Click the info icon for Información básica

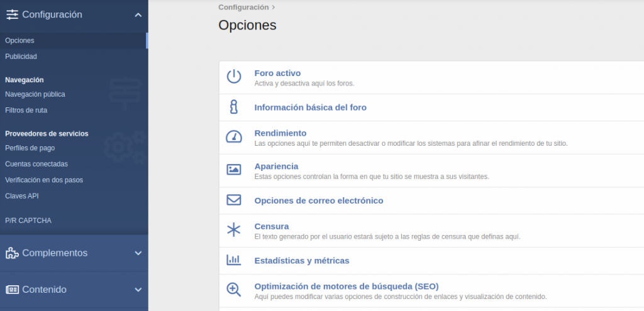(x=234, y=107)
